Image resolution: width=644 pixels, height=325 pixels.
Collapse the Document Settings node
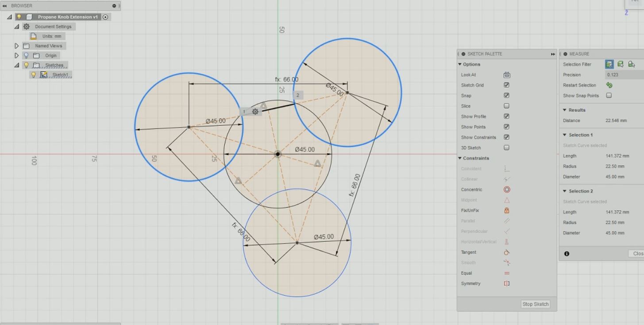(17, 27)
